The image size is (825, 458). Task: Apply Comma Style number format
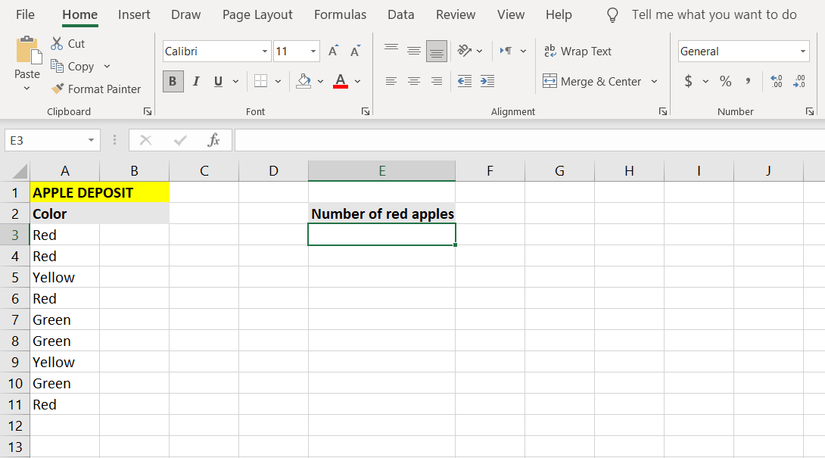[x=748, y=81]
